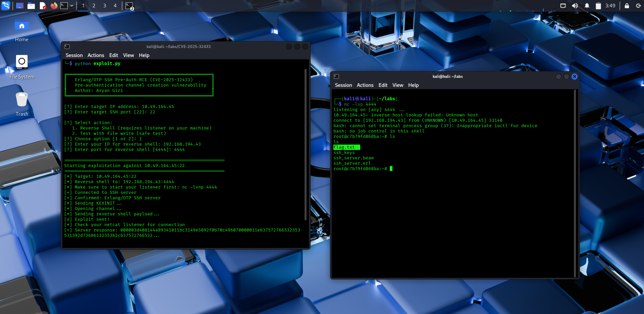This screenshot has width=644, height=314.
Task: Click the shell cursor block after root prompt
Action: pyautogui.click(x=391, y=169)
